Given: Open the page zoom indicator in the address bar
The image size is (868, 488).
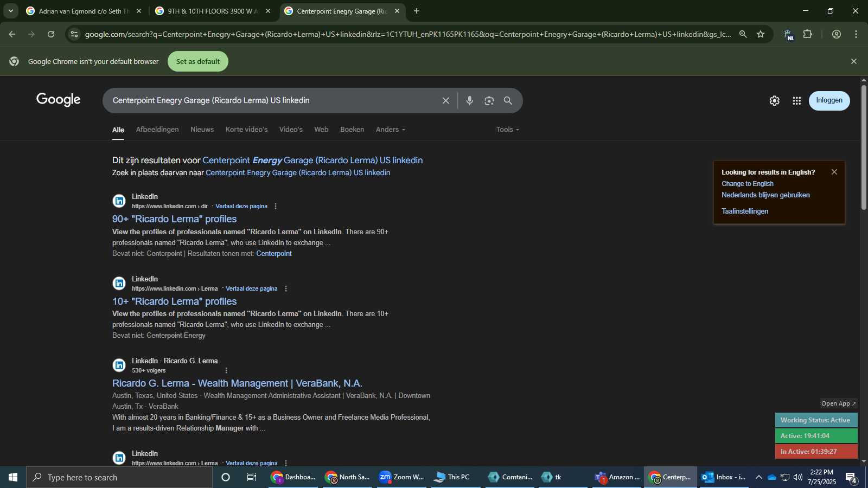Looking at the screenshot, I should click(743, 34).
